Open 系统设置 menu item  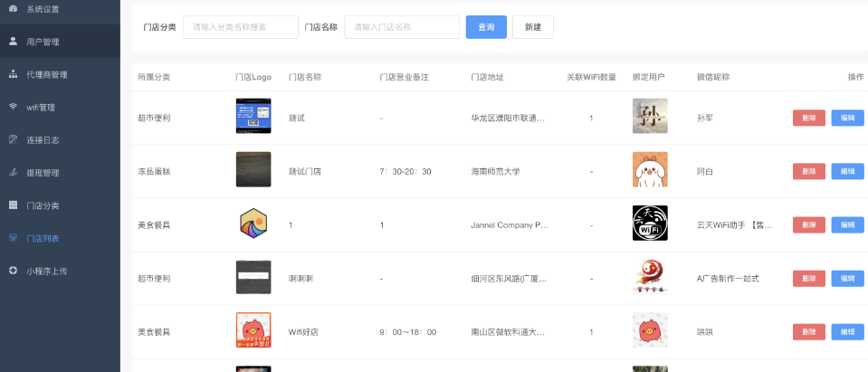point(60,9)
